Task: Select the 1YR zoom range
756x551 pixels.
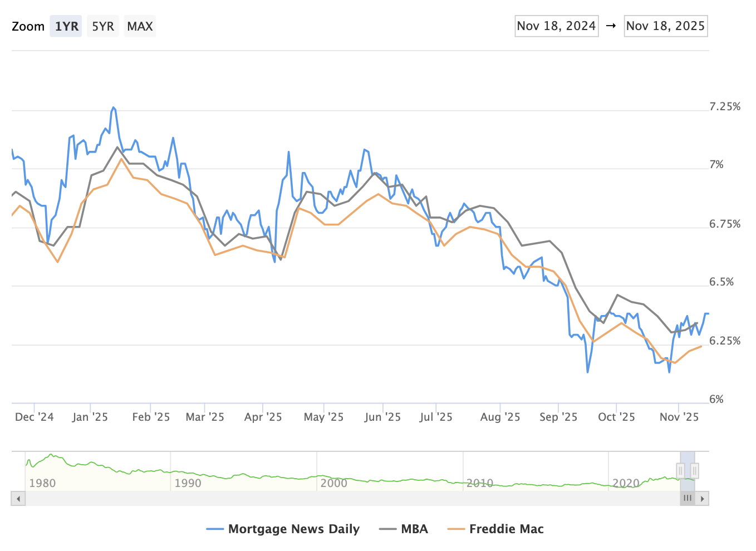Action: click(x=66, y=26)
